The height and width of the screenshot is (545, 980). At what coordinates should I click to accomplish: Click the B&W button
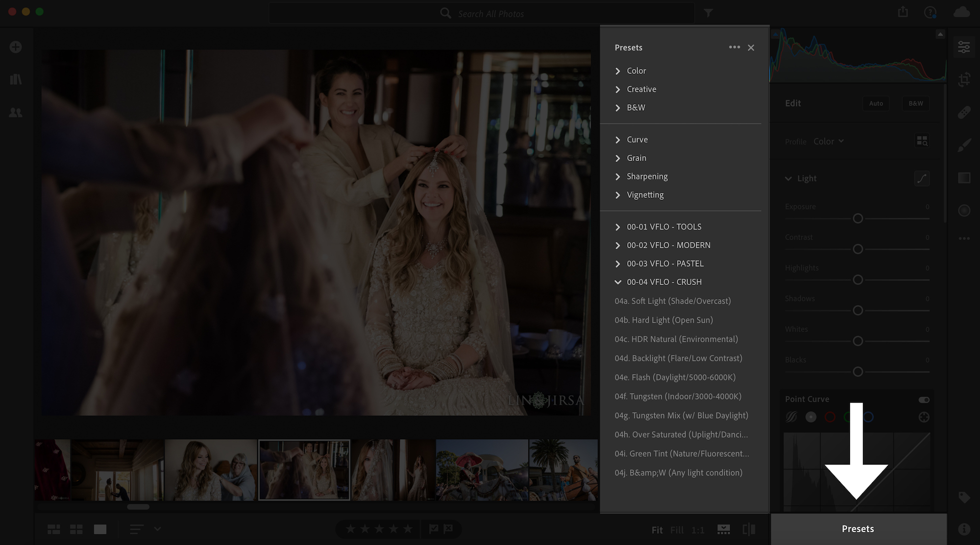coord(915,103)
